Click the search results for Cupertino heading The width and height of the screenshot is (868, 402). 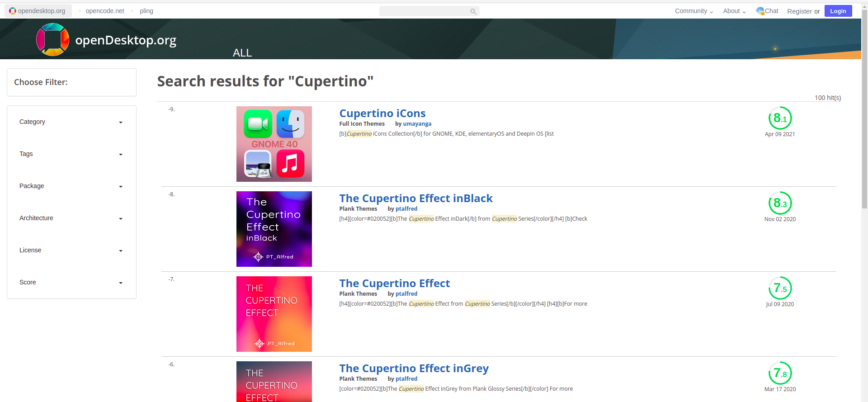click(265, 81)
